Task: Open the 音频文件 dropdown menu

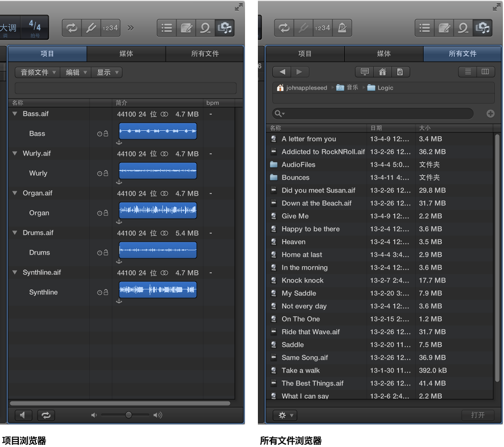Action: click(x=36, y=72)
